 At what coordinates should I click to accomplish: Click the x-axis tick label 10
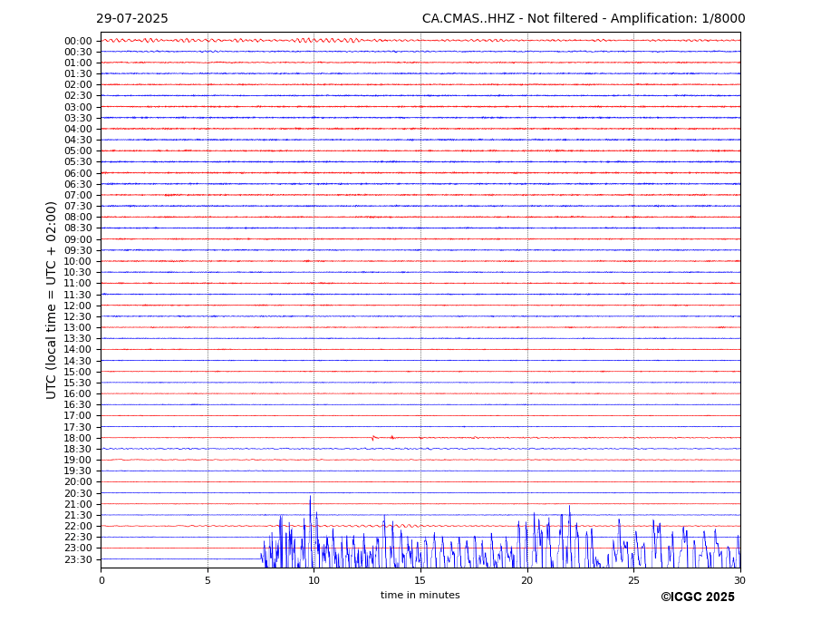(x=314, y=580)
